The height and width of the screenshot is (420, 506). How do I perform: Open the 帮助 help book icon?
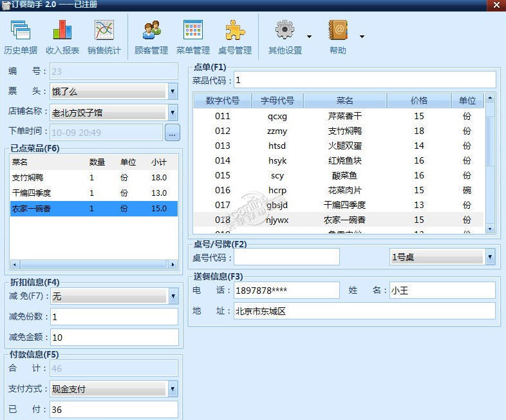pos(338,30)
